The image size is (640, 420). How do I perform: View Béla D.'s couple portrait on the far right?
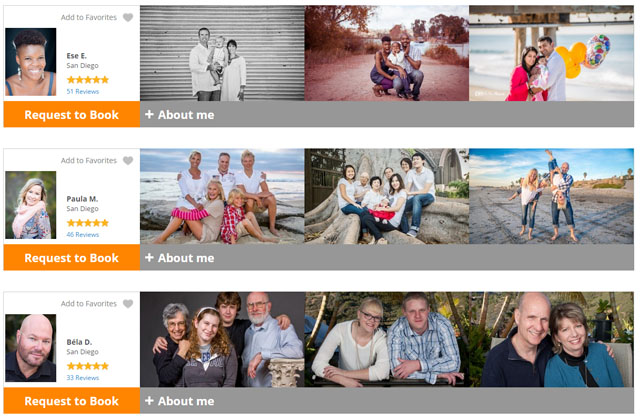pos(551,340)
